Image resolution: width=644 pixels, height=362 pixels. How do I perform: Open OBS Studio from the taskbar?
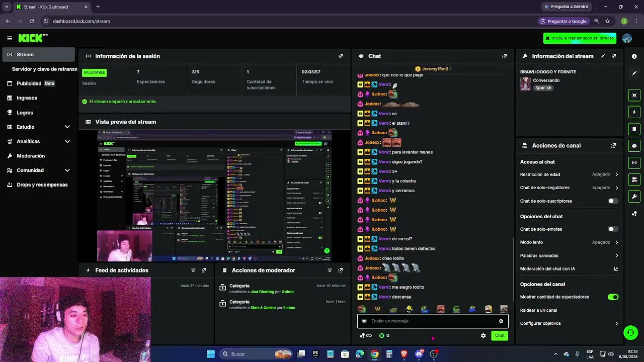coord(434,354)
